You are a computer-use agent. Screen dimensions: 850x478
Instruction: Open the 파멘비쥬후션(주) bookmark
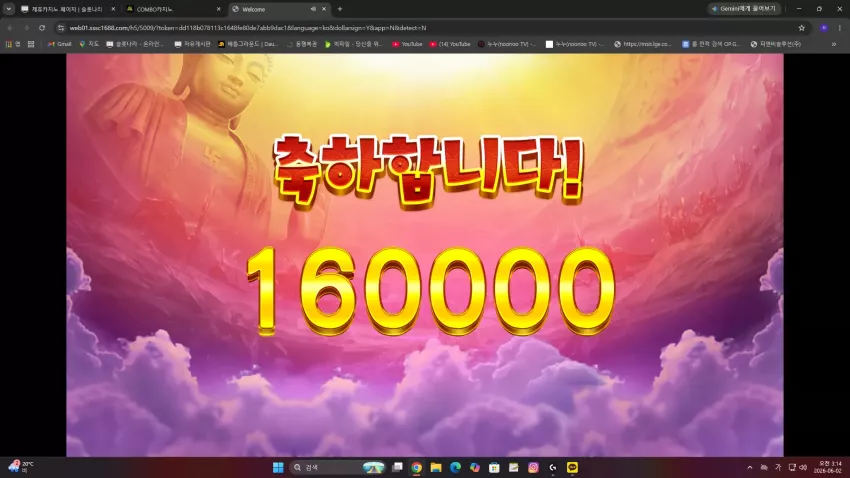(776, 44)
